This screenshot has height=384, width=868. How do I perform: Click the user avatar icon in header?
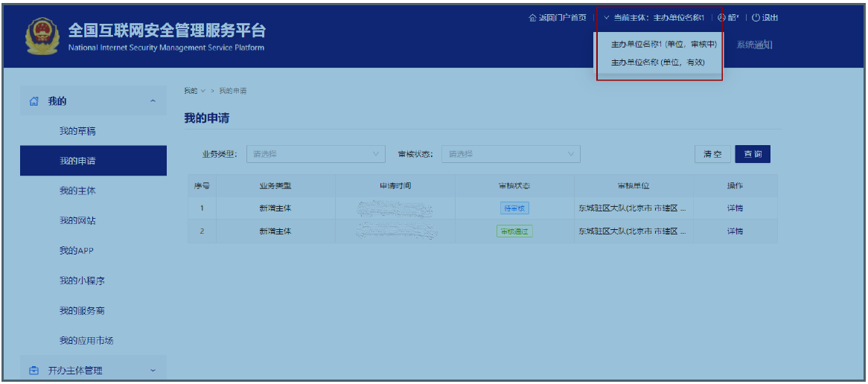(721, 18)
